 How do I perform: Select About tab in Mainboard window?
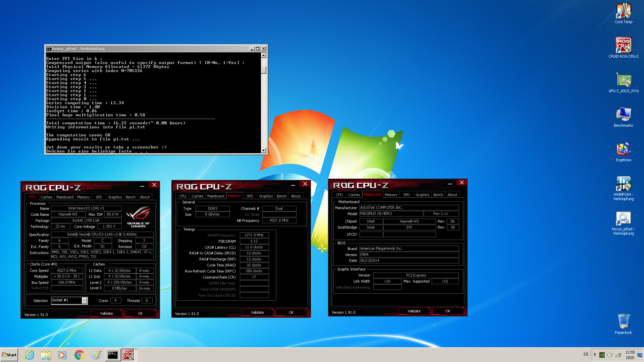click(452, 195)
